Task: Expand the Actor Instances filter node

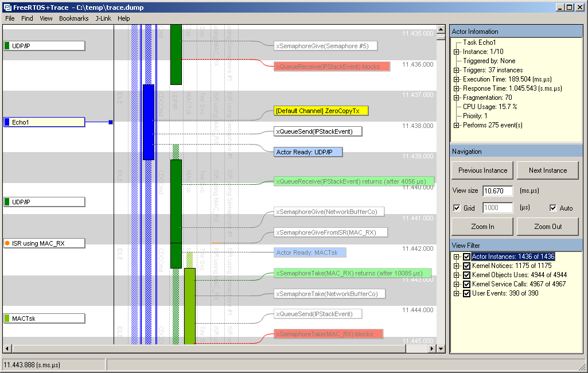Action: (x=457, y=257)
